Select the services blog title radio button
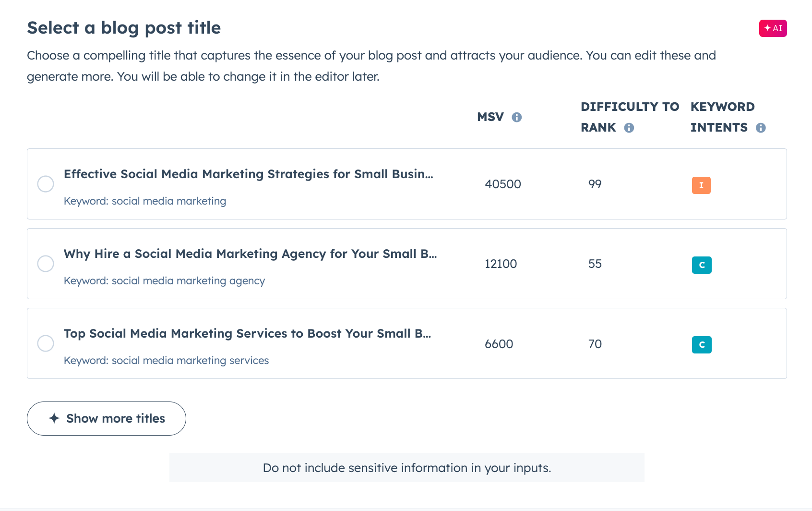 [x=46, y=343]
